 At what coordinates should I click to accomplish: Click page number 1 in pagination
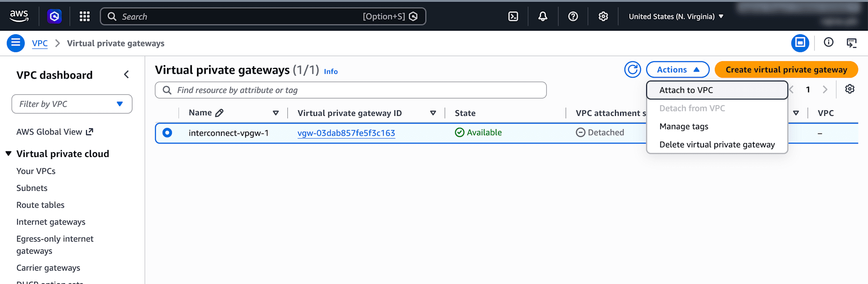point(808,89)
